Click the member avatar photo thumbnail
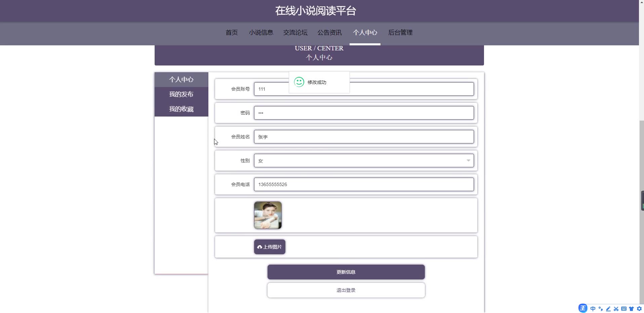Screen dimensions: 644x313 [268, 215]
